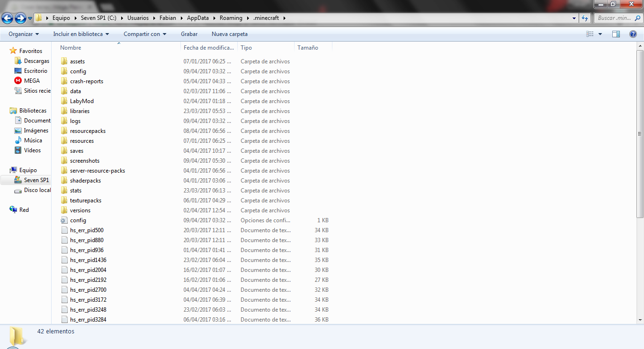
Task: Open Documentos library in sidebar
Action: click(37, 121)
